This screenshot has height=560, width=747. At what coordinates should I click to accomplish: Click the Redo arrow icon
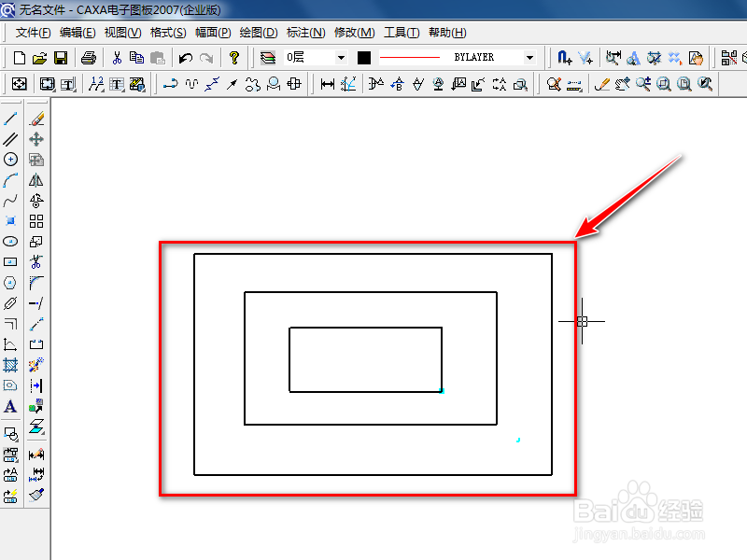click(x=206, y=58)
